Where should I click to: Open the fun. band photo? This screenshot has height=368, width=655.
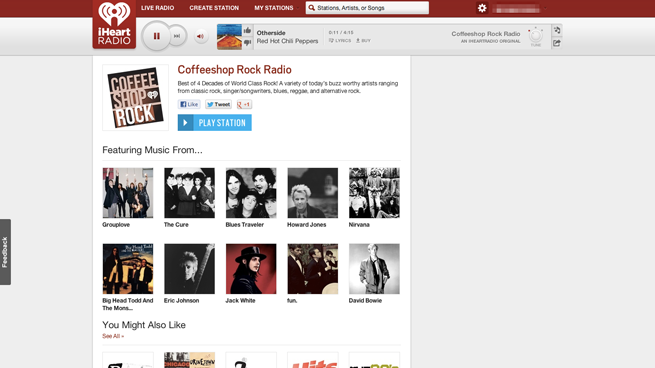pos(312,269)
